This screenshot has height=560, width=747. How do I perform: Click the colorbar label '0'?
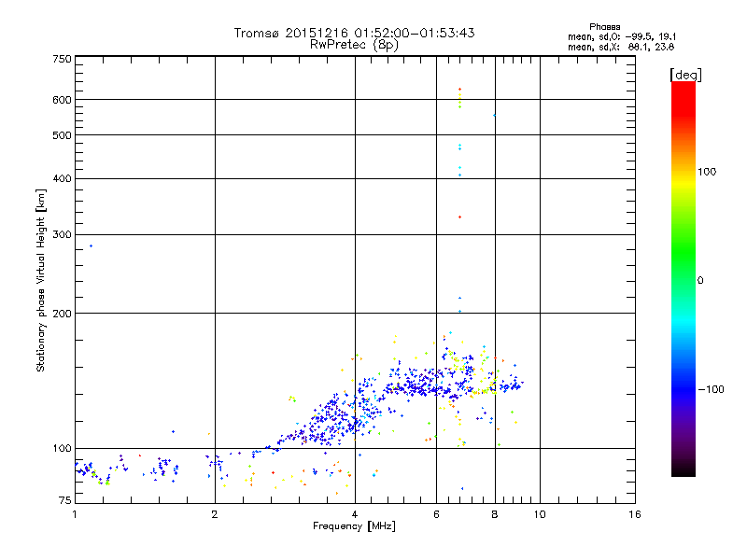pos(699,281)
